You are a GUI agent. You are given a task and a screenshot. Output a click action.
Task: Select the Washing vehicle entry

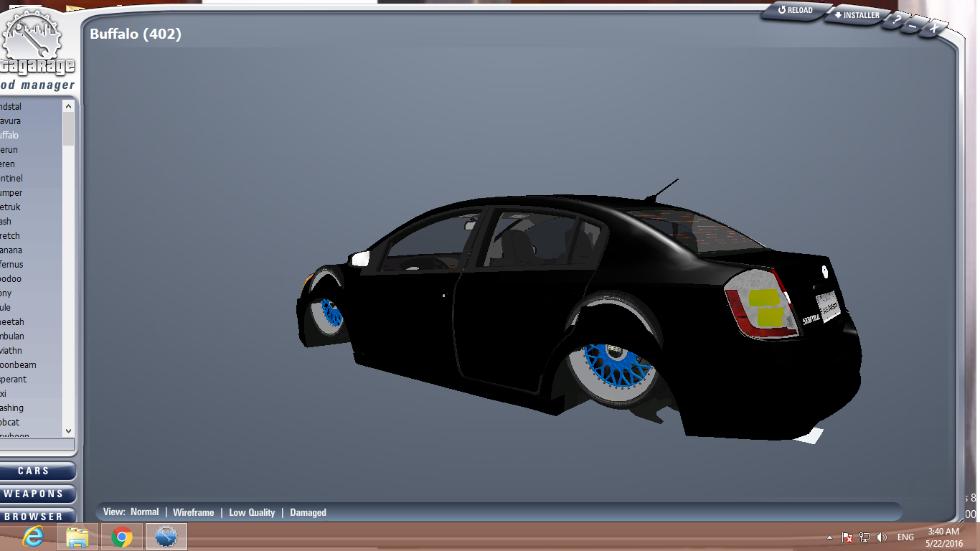point(31,408)
